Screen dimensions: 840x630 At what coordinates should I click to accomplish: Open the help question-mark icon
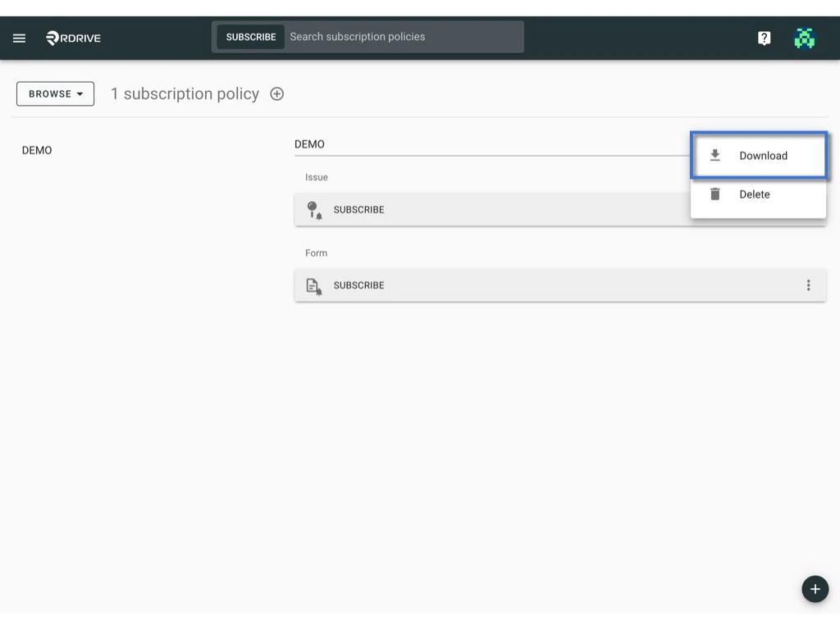(x=764, y=37)
